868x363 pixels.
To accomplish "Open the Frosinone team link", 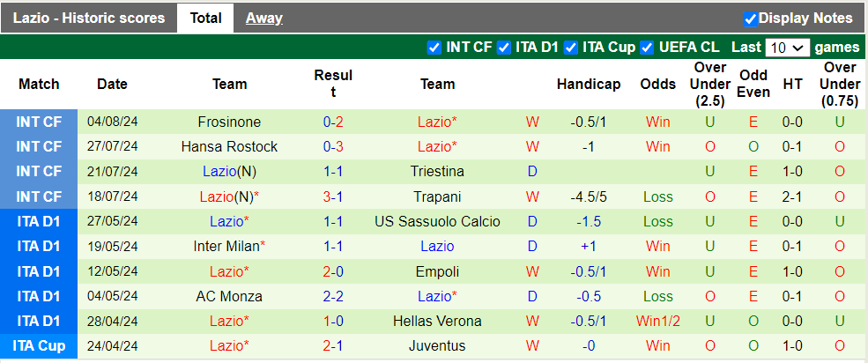I will click(x=229, y=122).
